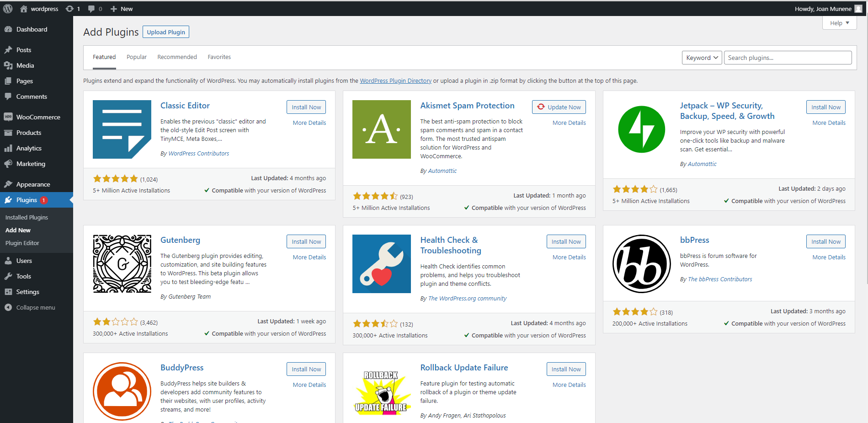This screenshot has height=423, width=868.
Task: View More Details for Classic Editor
Action: click(x=309, y=123)
